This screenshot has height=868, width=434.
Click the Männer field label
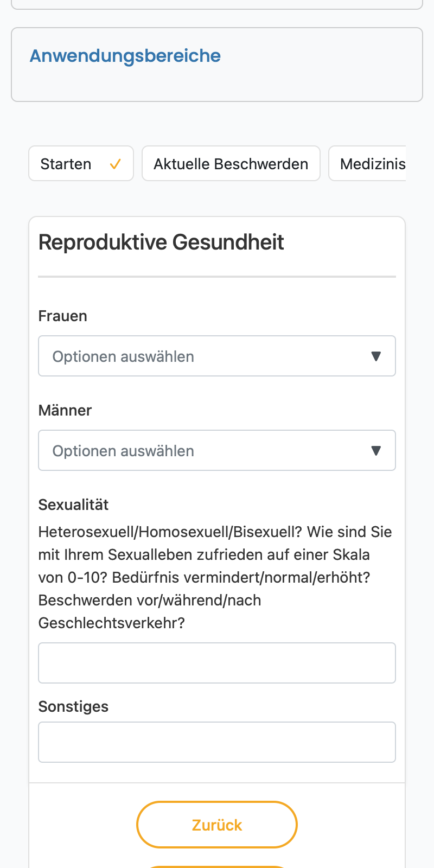pyautogui.click(x=65, y=411)
